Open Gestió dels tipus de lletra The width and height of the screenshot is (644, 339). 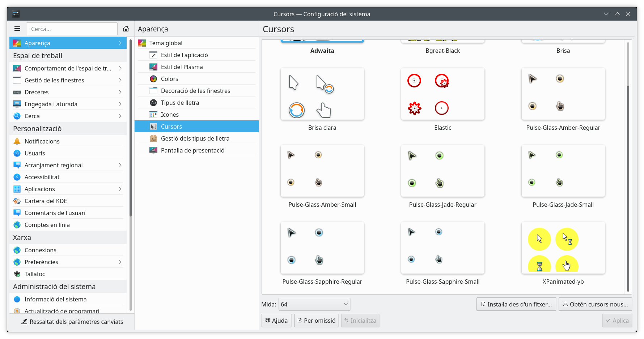coord(196,138)
